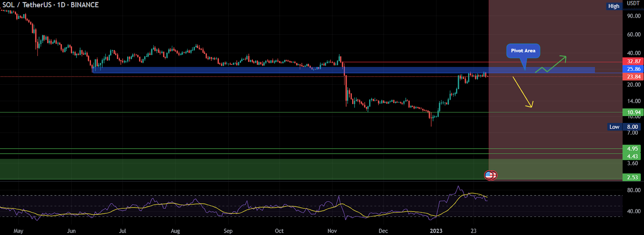Select the Pivot Area callout label
This screenshot has width=644, height=235.
[x=523, y=51]
